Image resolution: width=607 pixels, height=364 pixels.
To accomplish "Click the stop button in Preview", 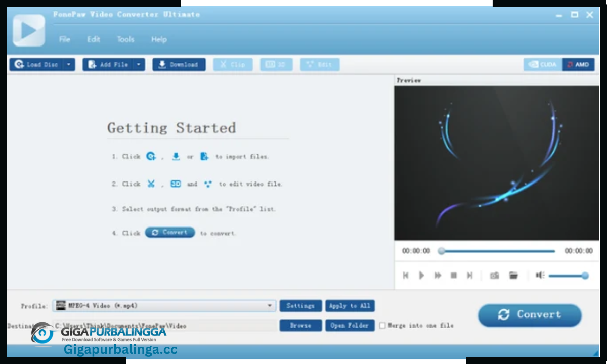I will coord(454,275).
